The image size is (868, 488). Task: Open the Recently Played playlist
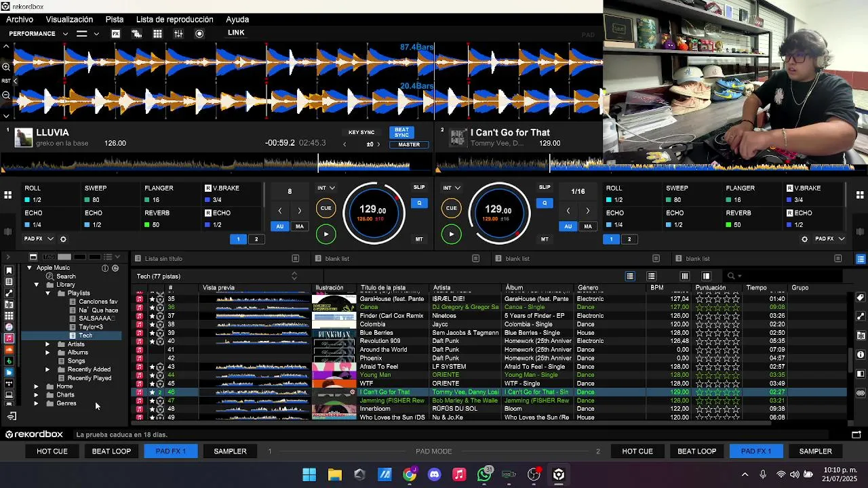89,378
